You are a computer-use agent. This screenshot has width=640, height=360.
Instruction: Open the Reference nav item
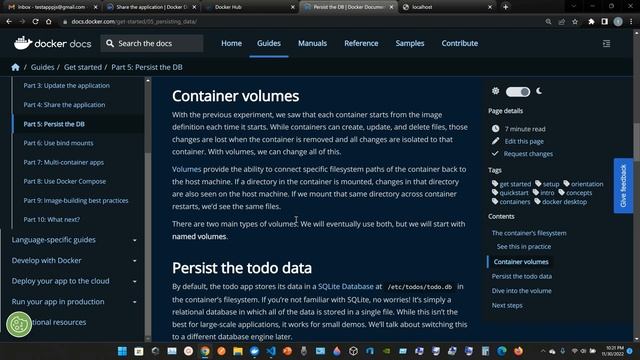tap(361, 43)
